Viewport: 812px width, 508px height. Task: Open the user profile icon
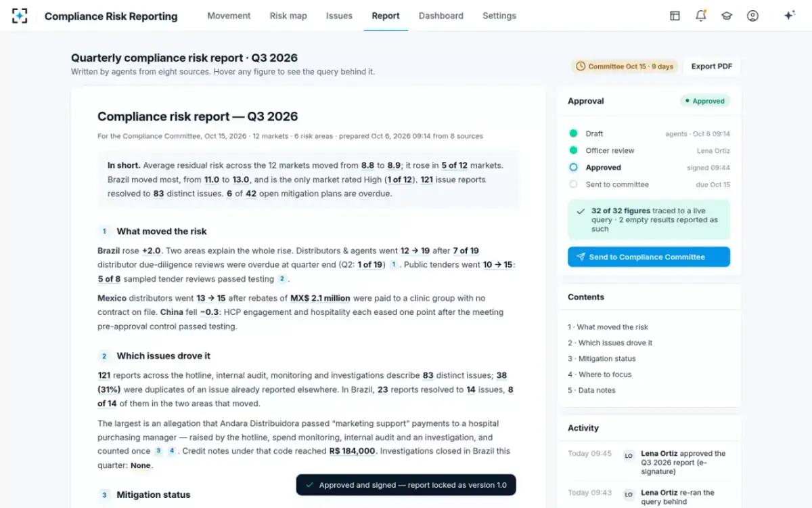coord(752,16)
